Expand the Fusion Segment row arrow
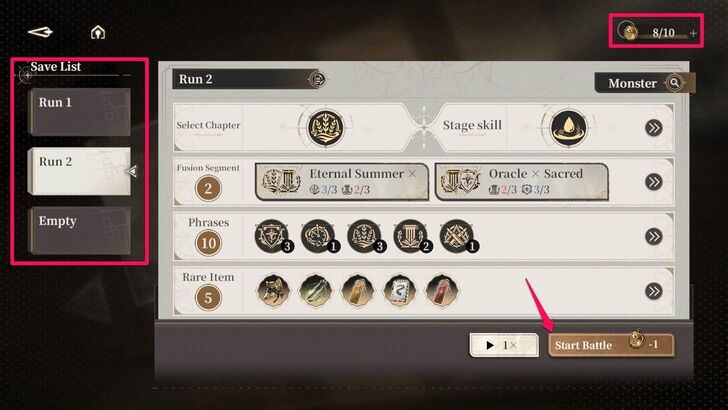 (x=653, y=182)
